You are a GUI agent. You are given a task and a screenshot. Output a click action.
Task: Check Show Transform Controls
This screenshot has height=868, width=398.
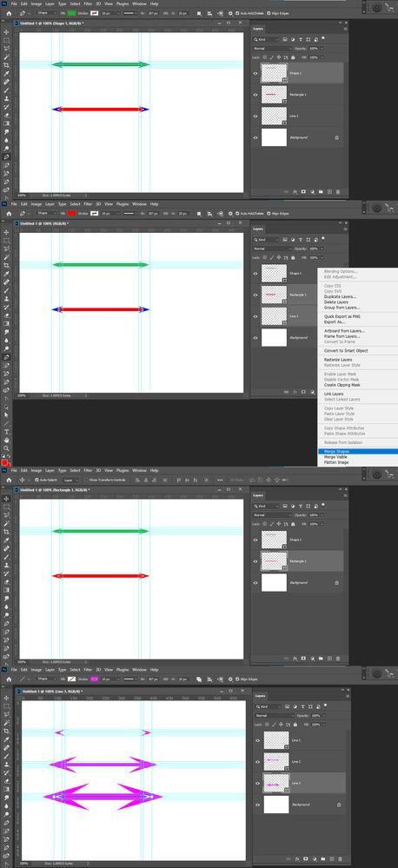point(86,480)
